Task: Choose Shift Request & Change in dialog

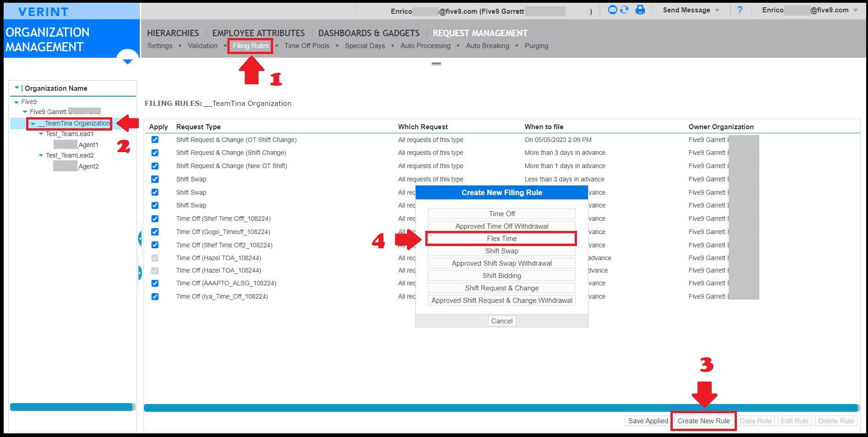Action: (502, 288)
